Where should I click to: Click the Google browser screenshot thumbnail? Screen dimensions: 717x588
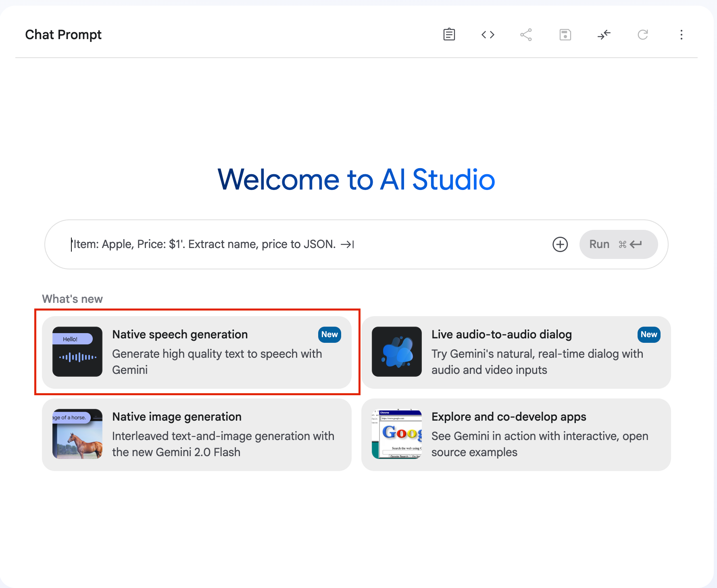point(397,434)
